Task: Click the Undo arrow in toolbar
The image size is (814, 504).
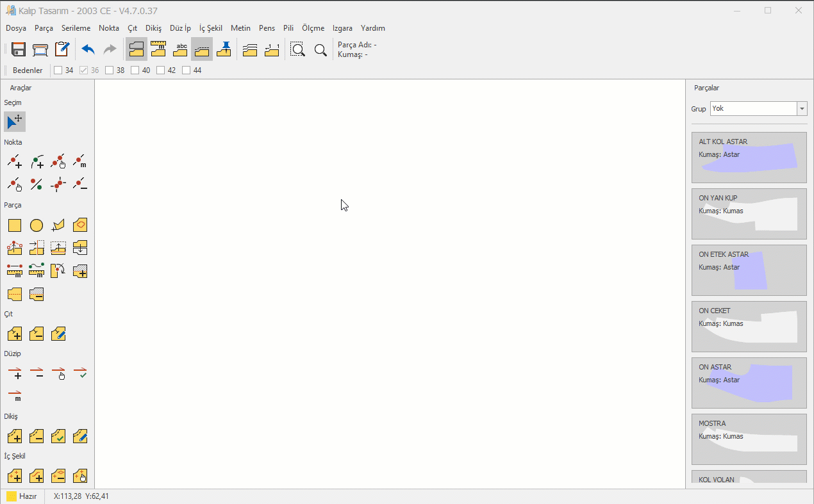Action: coord(88,50)
